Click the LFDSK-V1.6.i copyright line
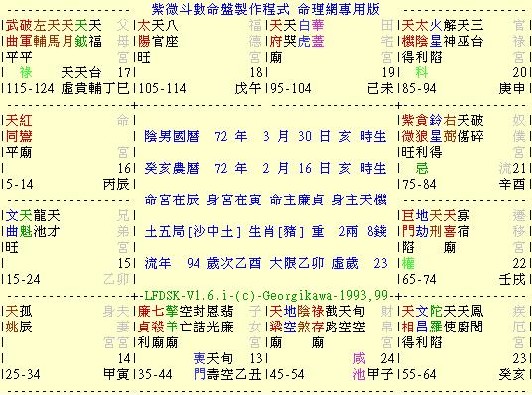This screenshot has height=395, width=532. [266, 295]
